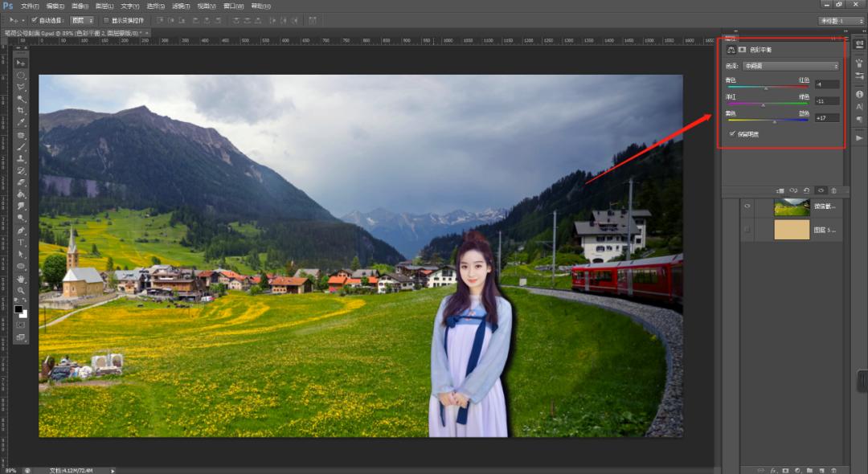Click the landscape layer thumbnail
The image size is (868, 474).
[792, 206]
